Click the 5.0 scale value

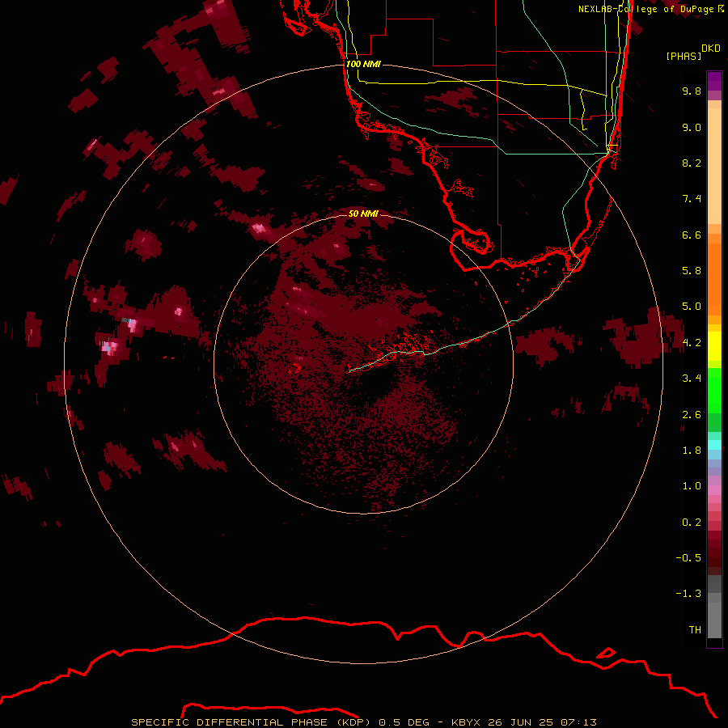692,307
